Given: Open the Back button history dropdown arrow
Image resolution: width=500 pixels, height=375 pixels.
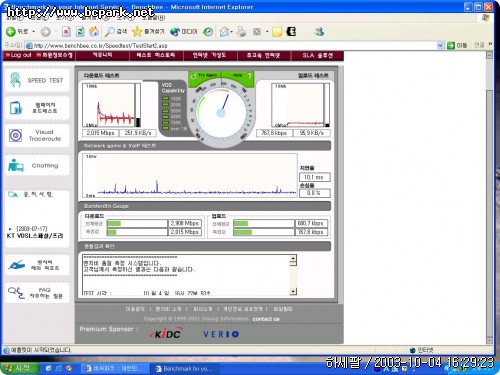Looking at the screenshot, I should pyautogui.click(x=33, y=32).
